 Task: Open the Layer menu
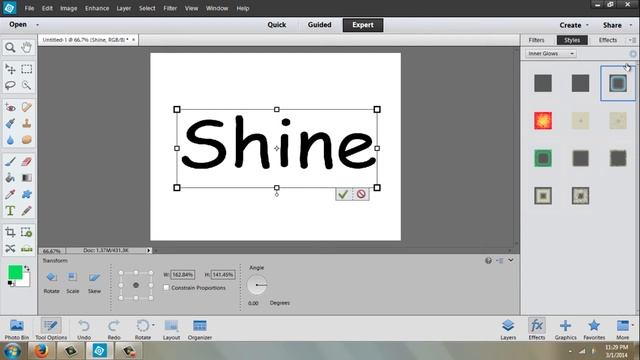coord(123,8)
